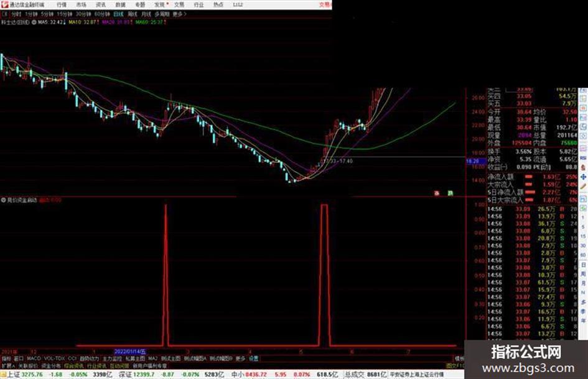Open the 发现 menu

click(160, 4)
